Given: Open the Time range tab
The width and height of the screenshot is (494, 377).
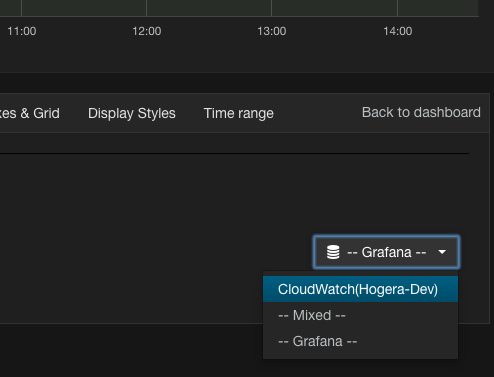Looking at the screenshot, I should tap(239, 113).
